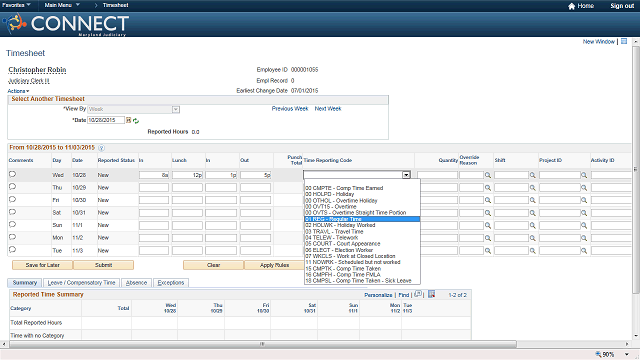Open comments bubble for Thu 10/29
The height and width of the screenshot is (360, 640).
(x=12, y=187)
